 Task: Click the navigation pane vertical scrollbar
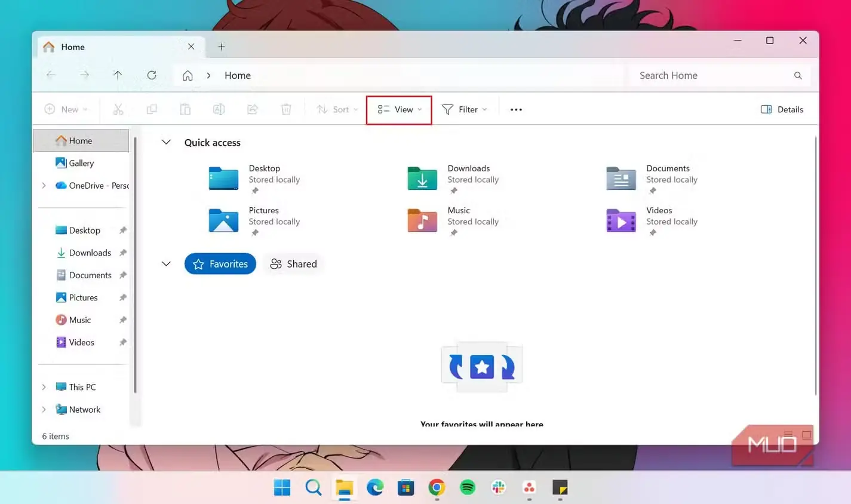[136, 266]
